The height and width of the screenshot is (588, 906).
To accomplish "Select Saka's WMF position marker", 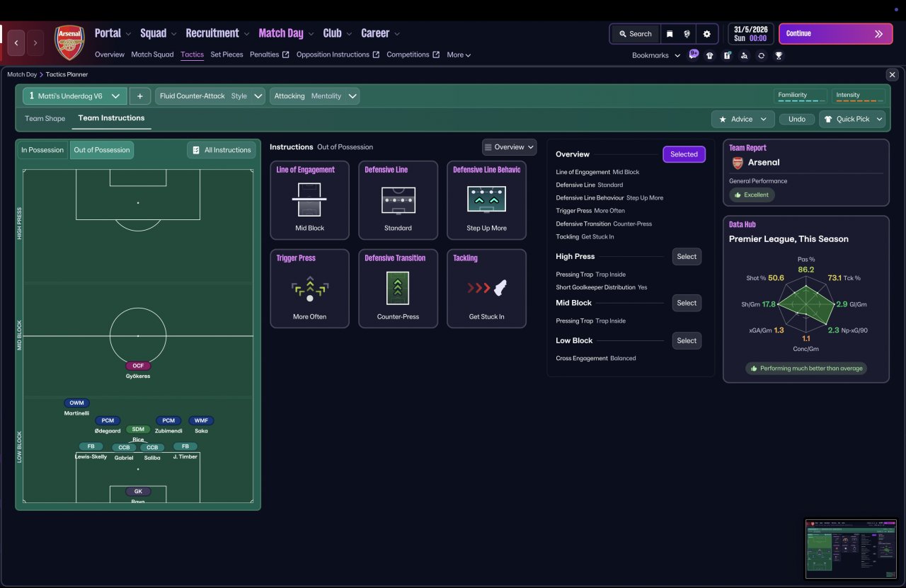I will click(x=201, y=420).
